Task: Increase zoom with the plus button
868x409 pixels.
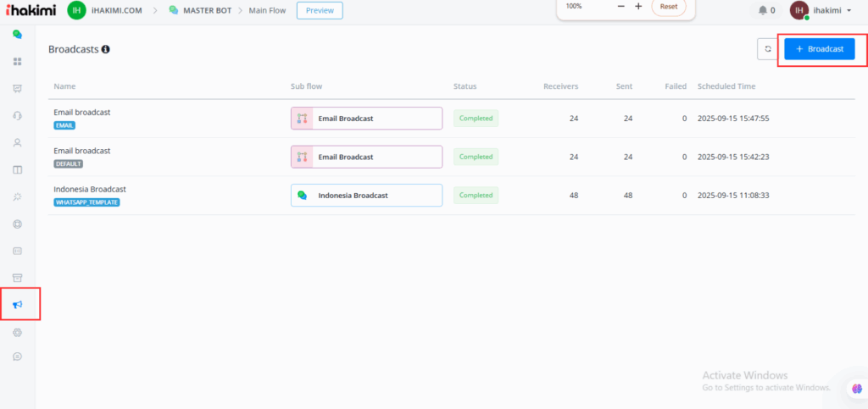Action: click(638, 7)
